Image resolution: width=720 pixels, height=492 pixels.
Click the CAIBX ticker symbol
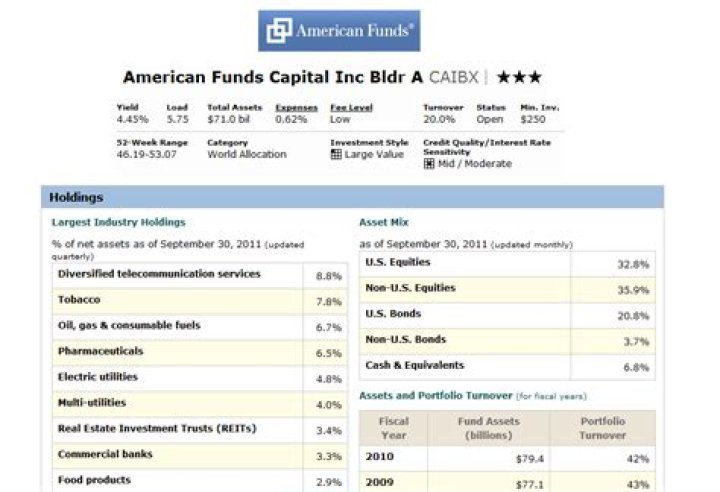pyautogui.click(x=454, y=77)
